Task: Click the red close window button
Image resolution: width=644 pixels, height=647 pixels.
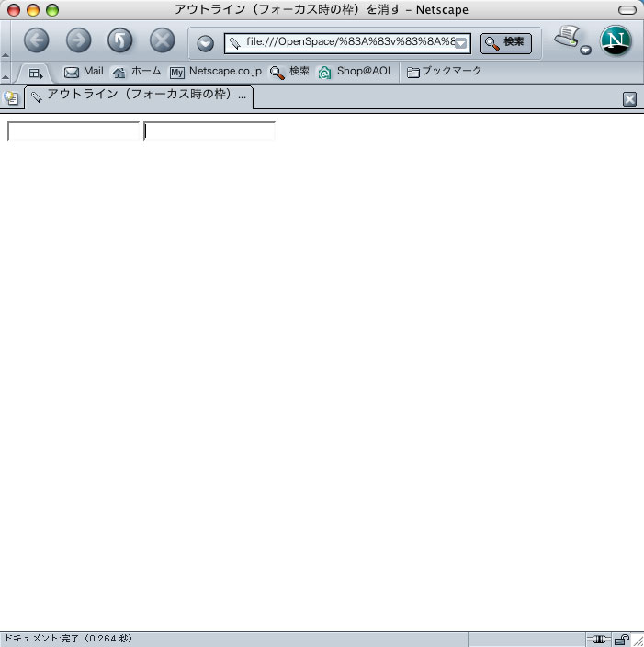Action: 14,10
